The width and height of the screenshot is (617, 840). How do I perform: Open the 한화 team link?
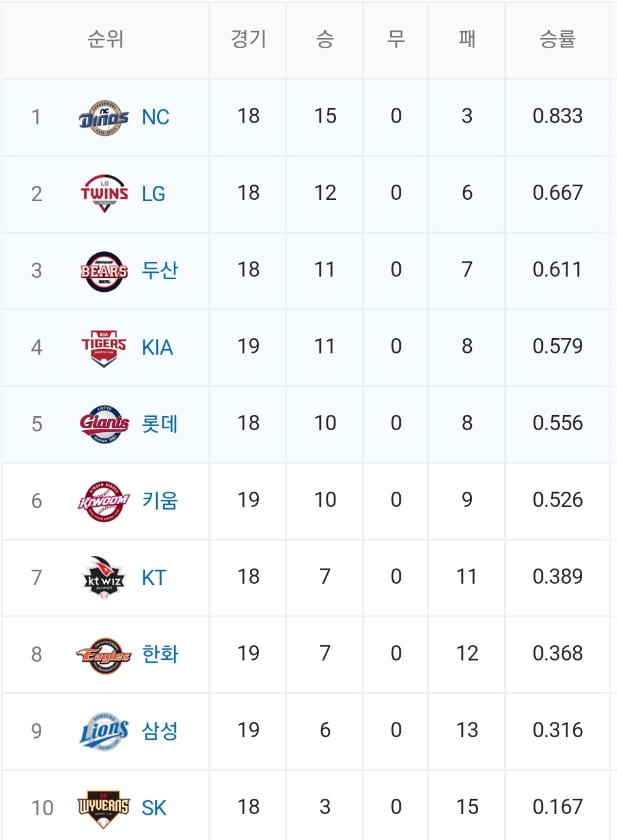[x=160, y=654]
